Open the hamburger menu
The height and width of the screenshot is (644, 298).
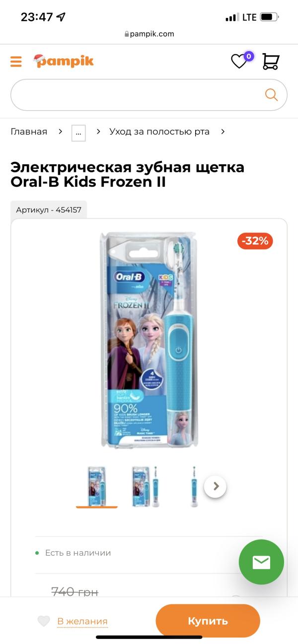[16, 62]
